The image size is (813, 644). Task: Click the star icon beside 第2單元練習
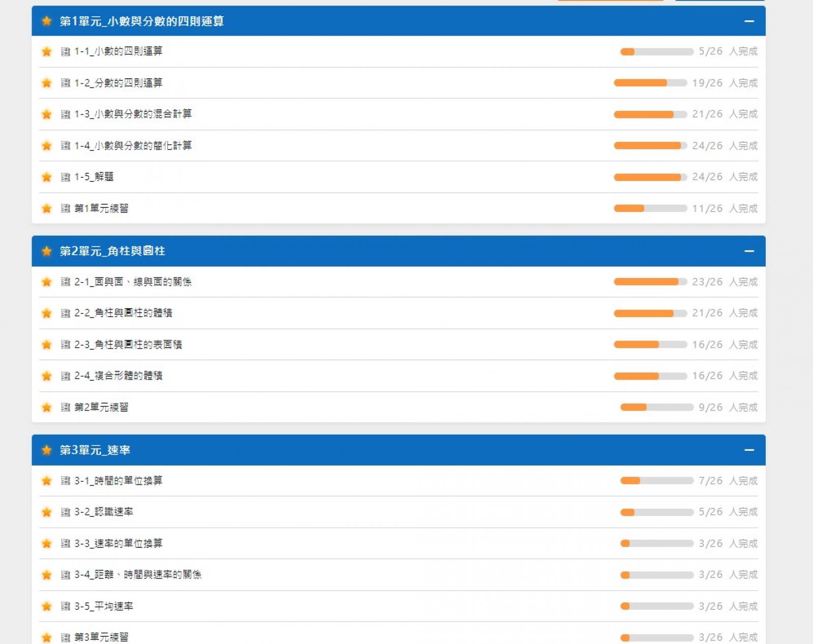click(47, 408)
